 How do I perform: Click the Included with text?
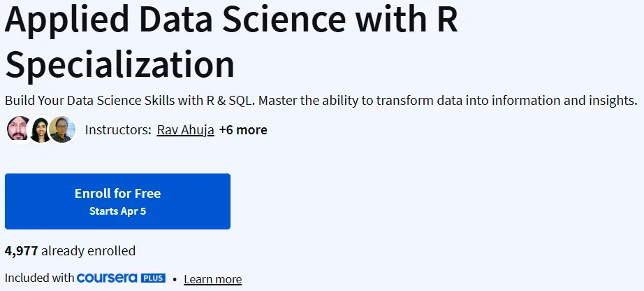[x=39, y=278]
